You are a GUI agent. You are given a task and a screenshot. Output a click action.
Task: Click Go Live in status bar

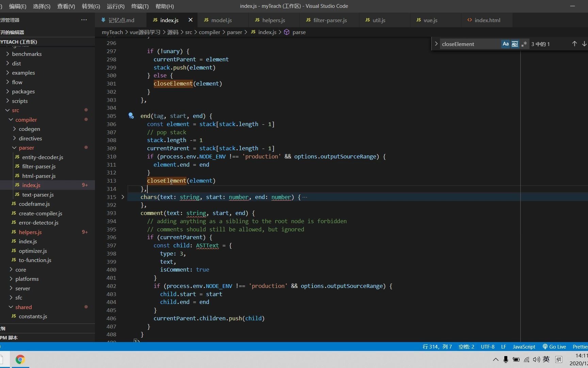[x=554, y=347]
